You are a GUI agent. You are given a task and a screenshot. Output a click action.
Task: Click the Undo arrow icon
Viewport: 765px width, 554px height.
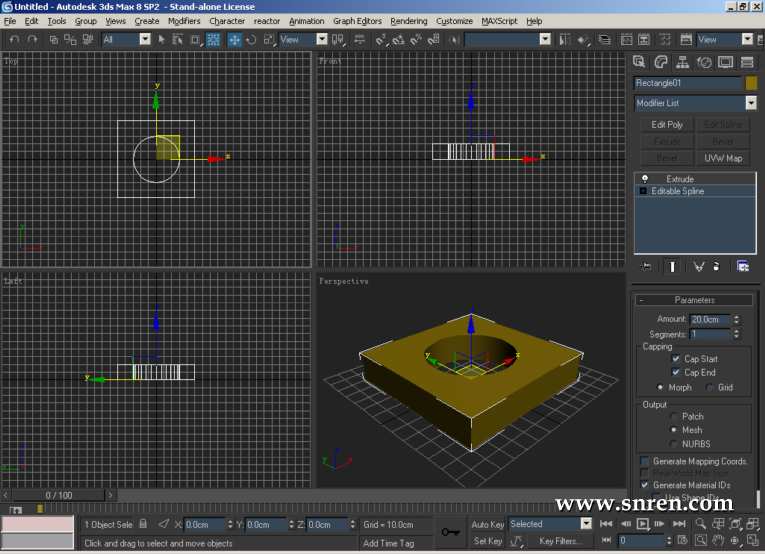15,40
